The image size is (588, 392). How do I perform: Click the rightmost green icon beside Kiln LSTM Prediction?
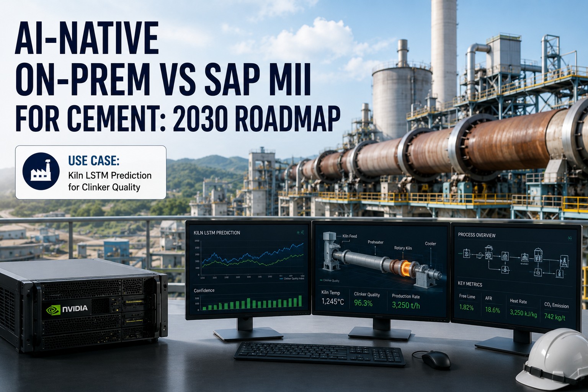[x=302, y=232]
